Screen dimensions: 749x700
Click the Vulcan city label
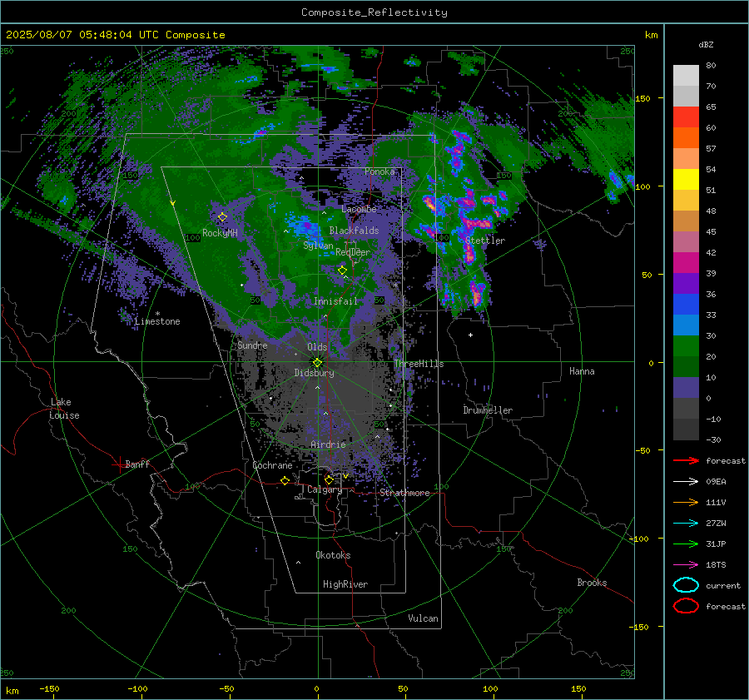click(x=423, y=618)
